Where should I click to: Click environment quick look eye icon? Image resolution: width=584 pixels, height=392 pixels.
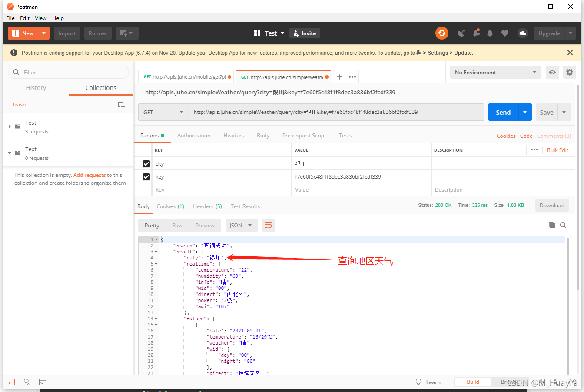[552, 72]
